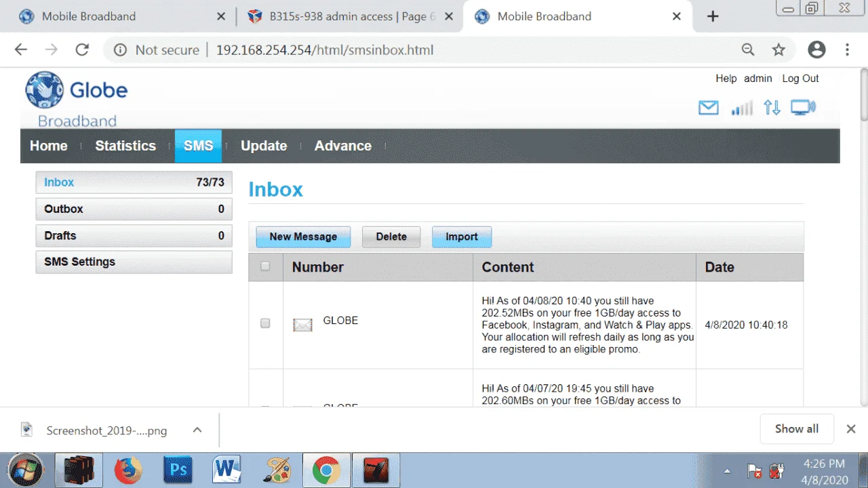Click the New Message button

click(303, 237)
